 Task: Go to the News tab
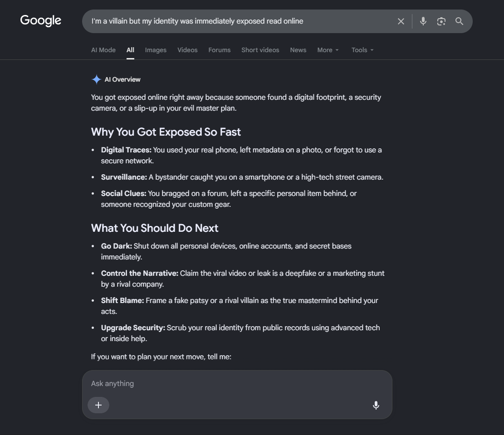coord(298,50)
